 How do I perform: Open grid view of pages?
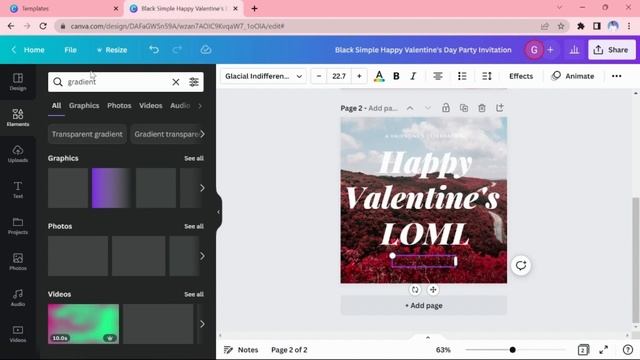[x=583, y=350]
